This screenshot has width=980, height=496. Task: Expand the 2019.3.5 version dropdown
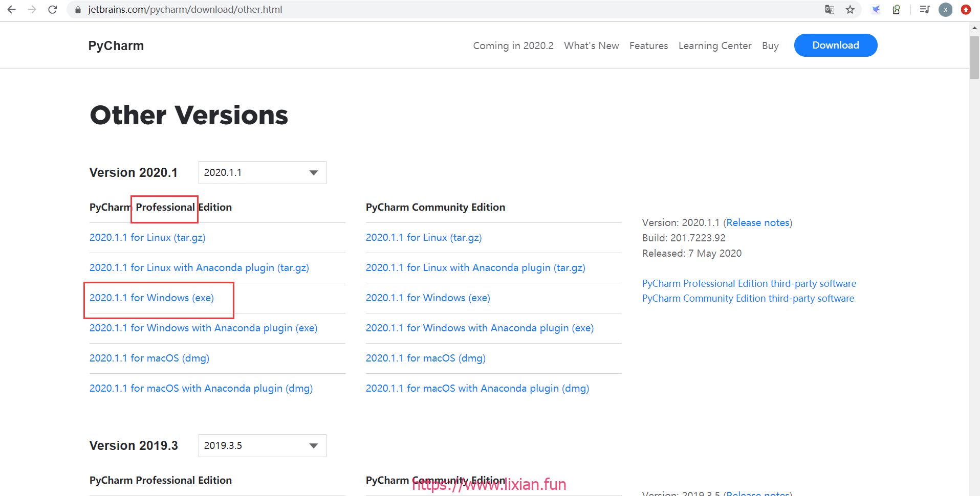pyautogui.click(x=262, y=446)
